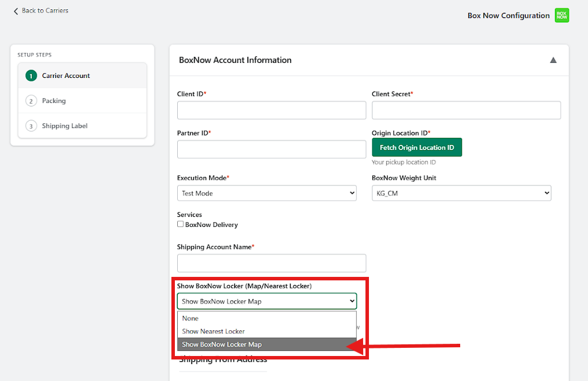The width and height of the screenshot is (588, 381).
Task: Open the BoxNow Weight Unit dropdown
Action: tap(461, 193)
